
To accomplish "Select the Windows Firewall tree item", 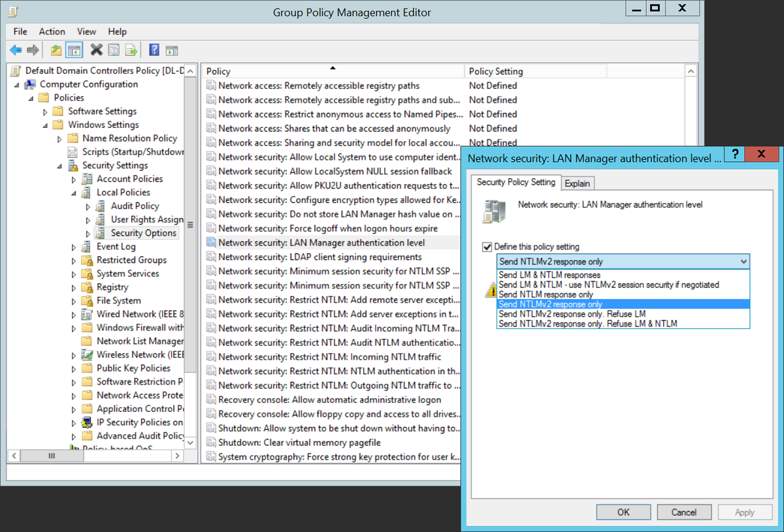I will (140, 328).
